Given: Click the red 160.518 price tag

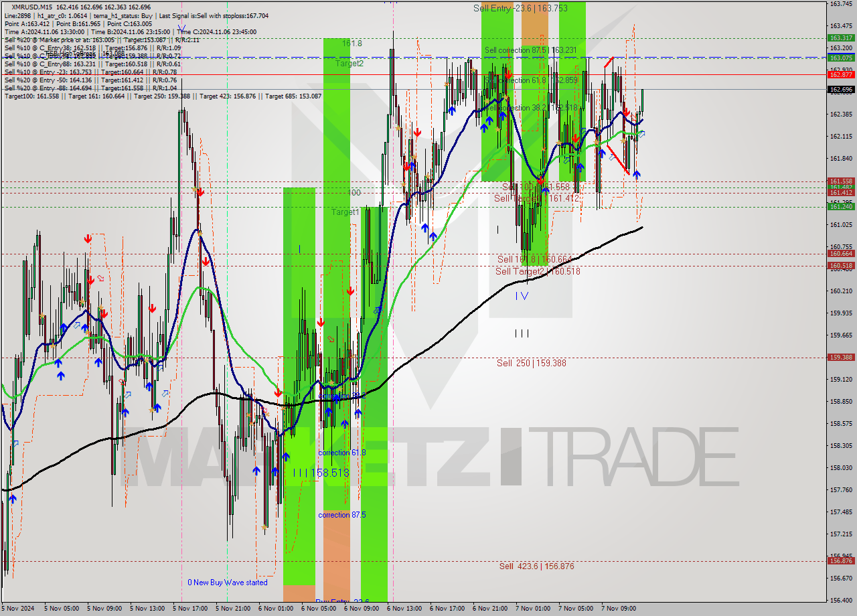Looking at the screenshot, I should 841,265.
